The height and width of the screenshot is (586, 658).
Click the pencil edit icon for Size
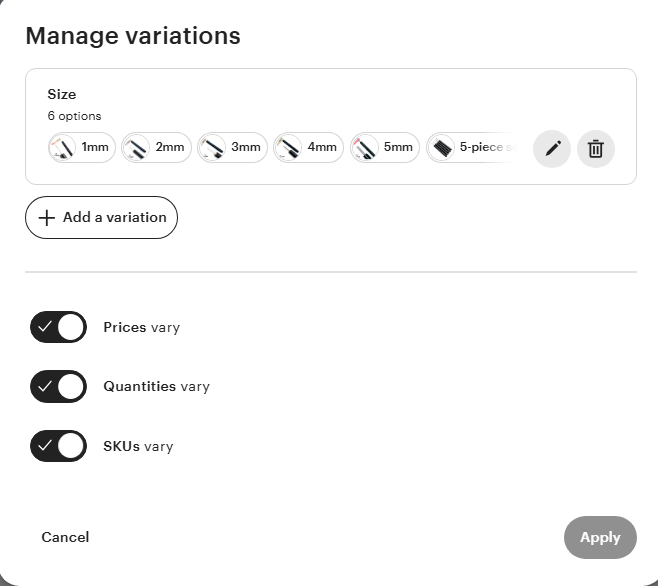552,149
